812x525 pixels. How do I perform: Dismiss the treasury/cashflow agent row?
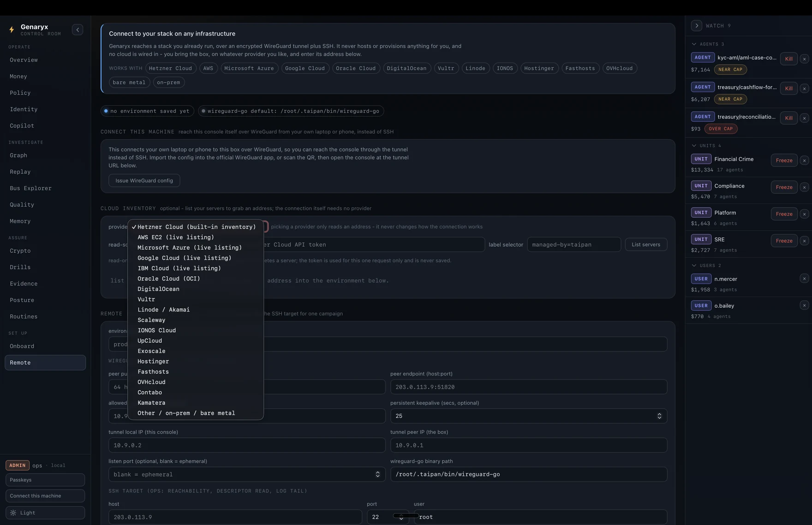click(804, 89)
